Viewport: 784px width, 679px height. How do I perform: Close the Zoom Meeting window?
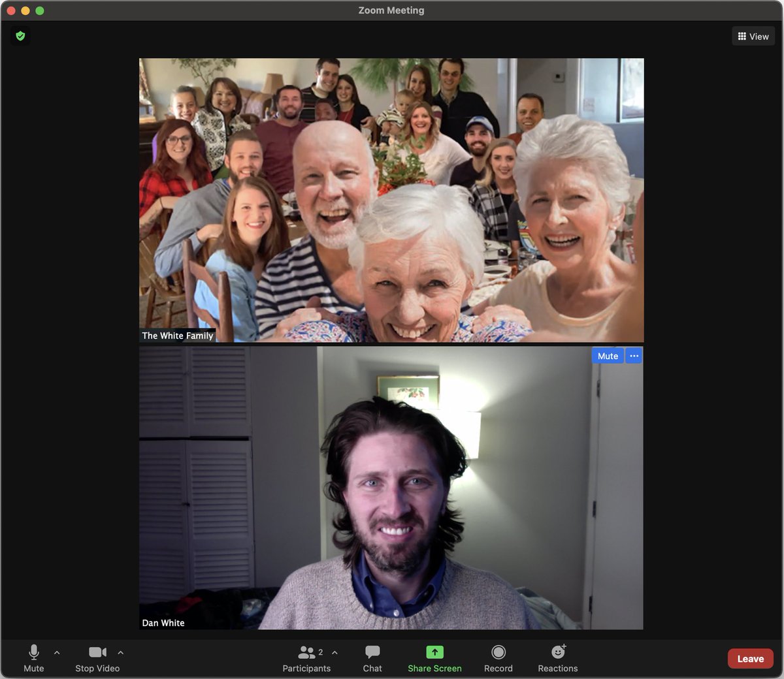(11, 10)
